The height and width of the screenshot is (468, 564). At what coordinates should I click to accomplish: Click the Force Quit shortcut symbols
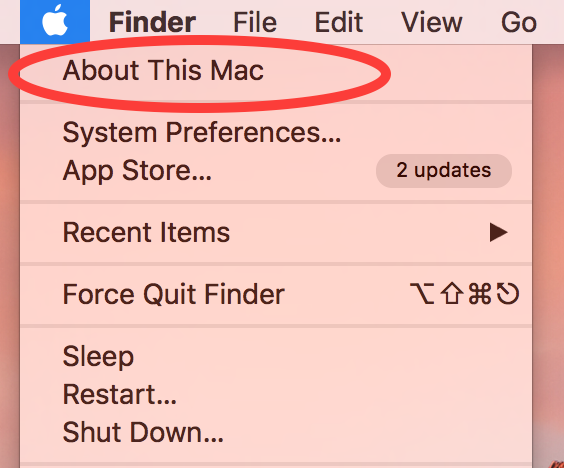464,294
